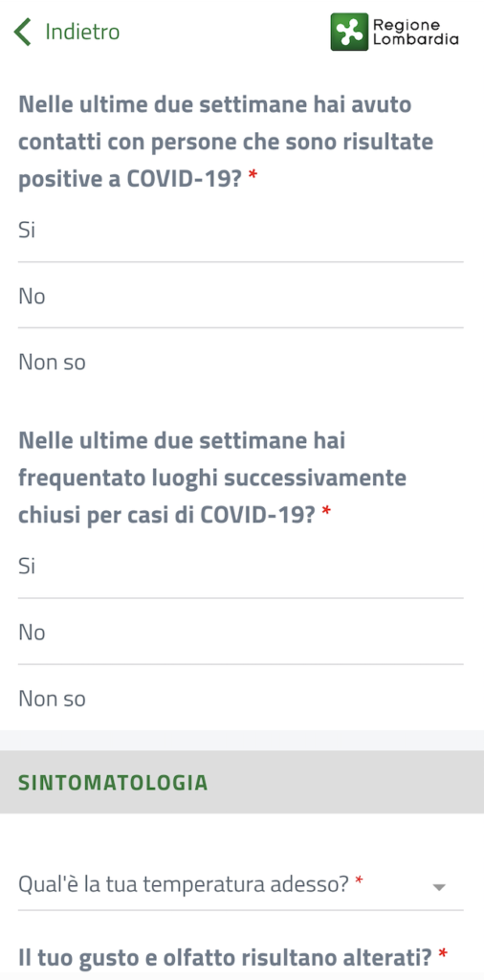The width and height of the screenshot is (484, 980).
Task: Click the Regione Lombardia logo text
Action: [415, 32]
